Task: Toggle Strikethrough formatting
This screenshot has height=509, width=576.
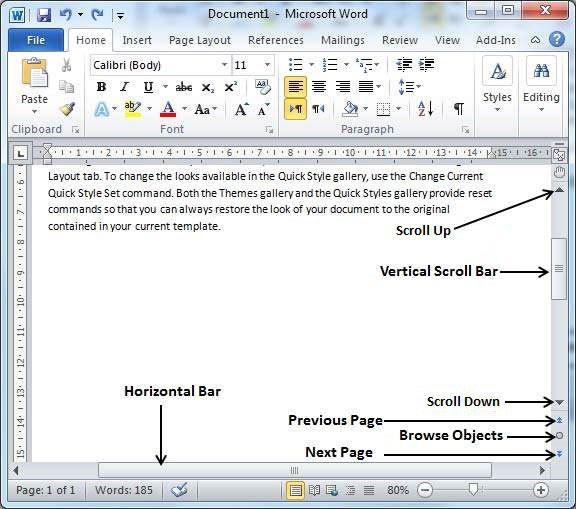Action: point(184,87)
